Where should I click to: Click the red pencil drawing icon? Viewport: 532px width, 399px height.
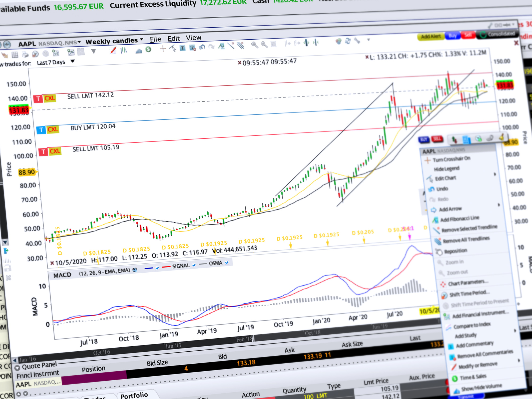[113, 50]
